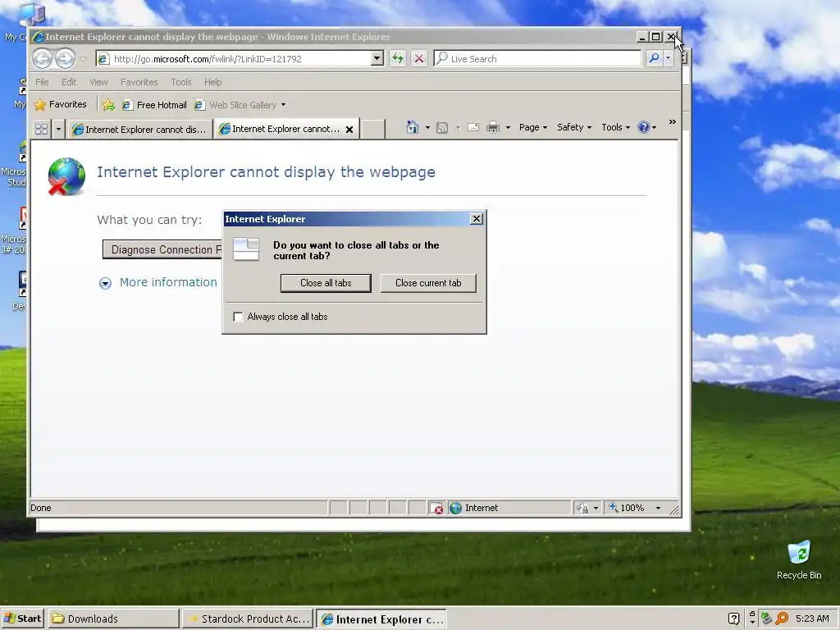Click the Favorites star icon
The width and height of the screenshot is (840, 630).
tap(40, 104)
